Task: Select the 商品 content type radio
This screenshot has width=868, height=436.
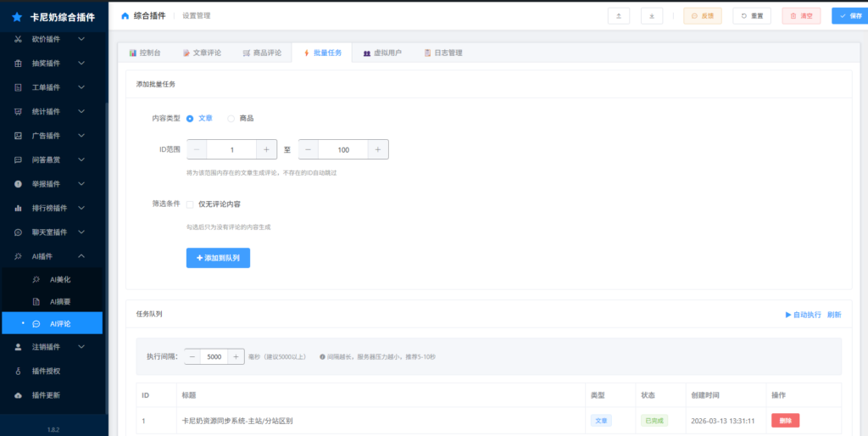Action: point(231,118)
